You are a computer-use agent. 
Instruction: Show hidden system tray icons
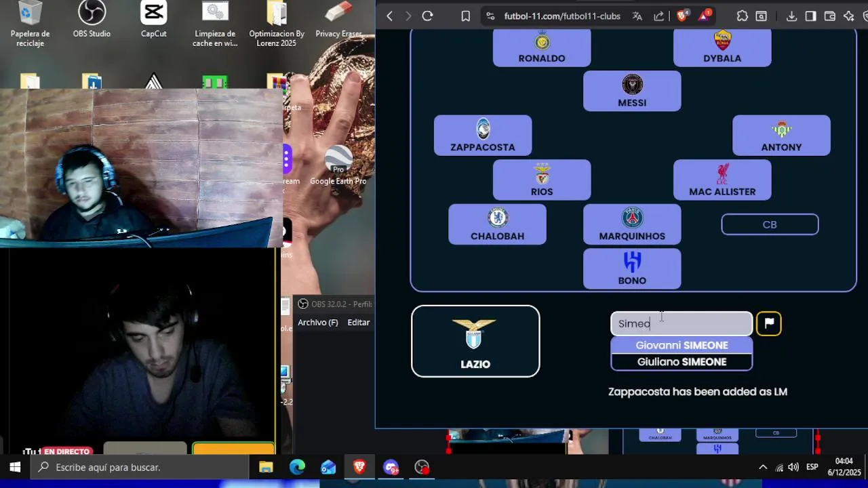coord(763,467)
